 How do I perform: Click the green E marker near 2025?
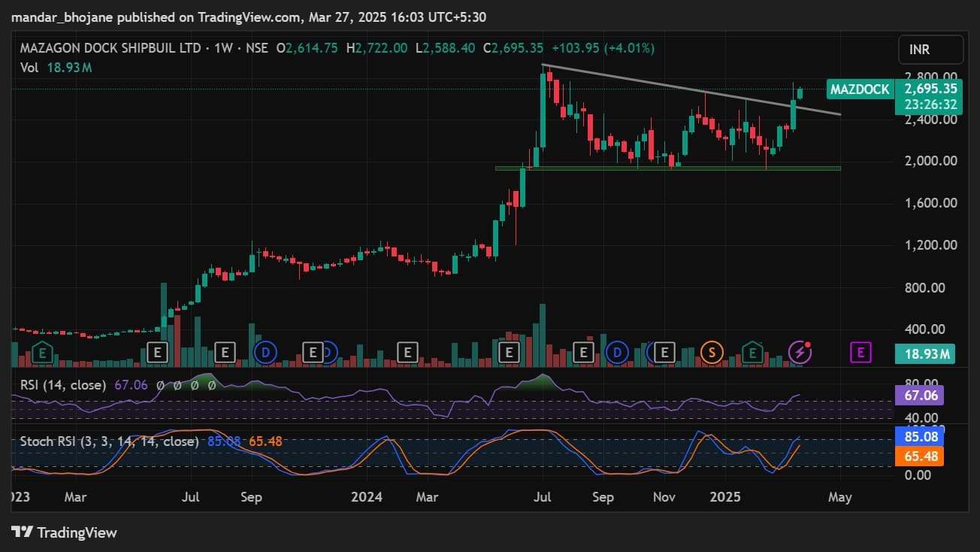(x=752, y=351)
